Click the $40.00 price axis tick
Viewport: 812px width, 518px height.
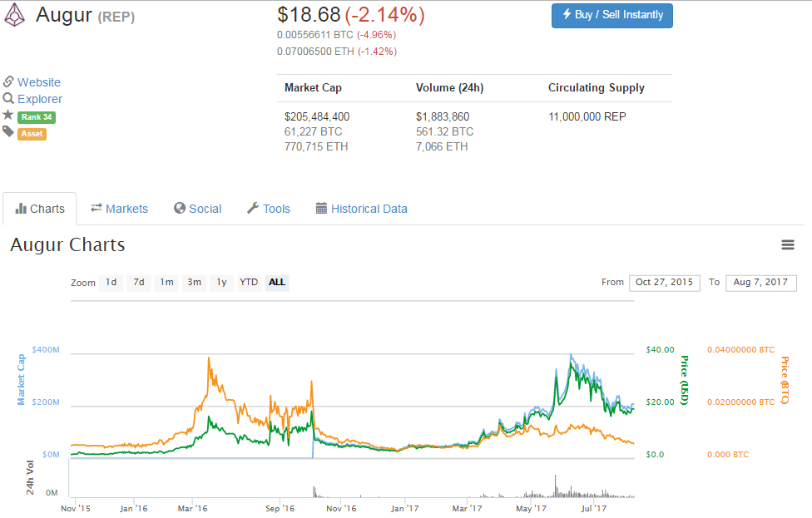660,350
